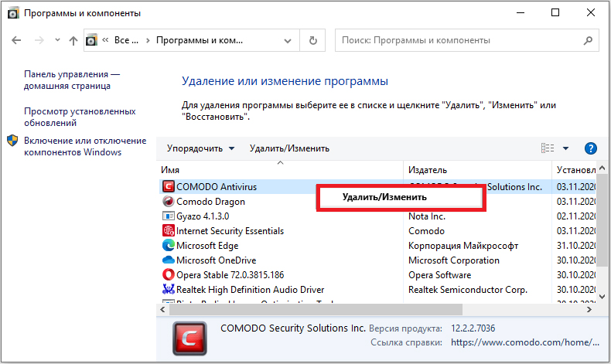The width and height of the screenshot is (611, 364).
Task: Click Realtek Semiconductor Corp. publisher cell
Action: coord(468,290)
